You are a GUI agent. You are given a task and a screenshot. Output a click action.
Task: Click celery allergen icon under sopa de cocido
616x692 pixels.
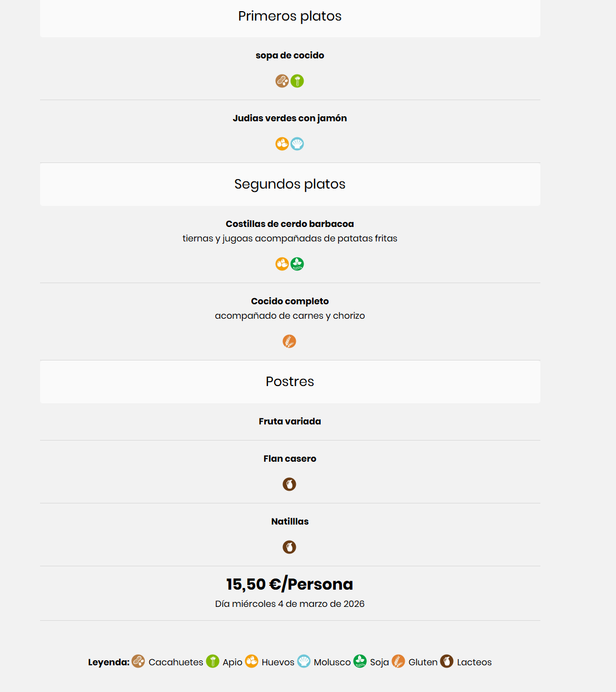click(x=297, y=81)
